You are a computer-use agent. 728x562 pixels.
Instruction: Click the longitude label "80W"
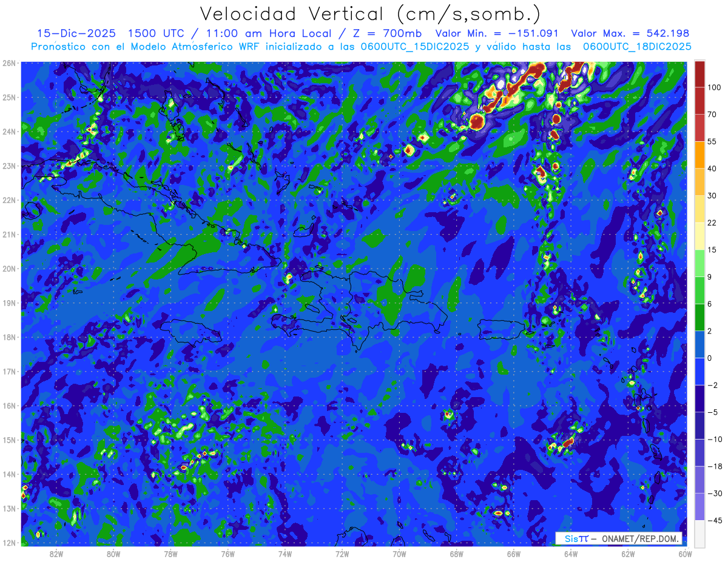pos(113,554)
